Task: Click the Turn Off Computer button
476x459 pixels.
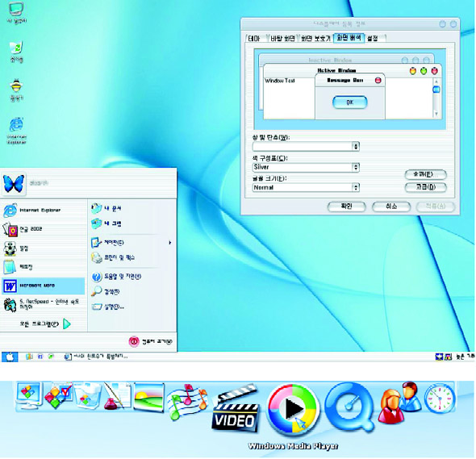Action: [151, 341]
